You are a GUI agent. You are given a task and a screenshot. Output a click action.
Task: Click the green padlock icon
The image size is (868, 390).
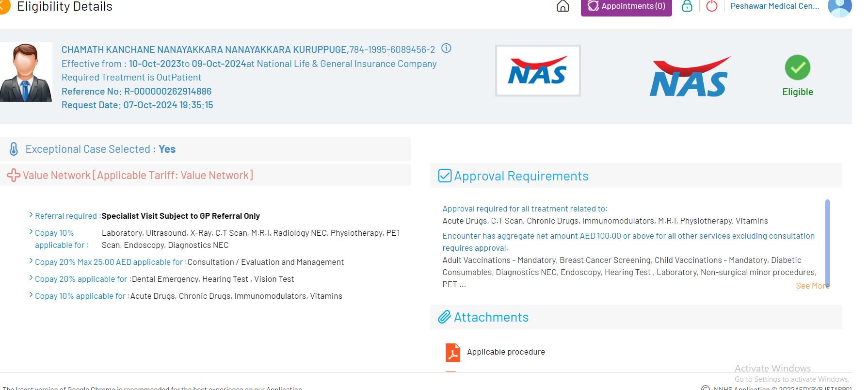coord(687,6)
